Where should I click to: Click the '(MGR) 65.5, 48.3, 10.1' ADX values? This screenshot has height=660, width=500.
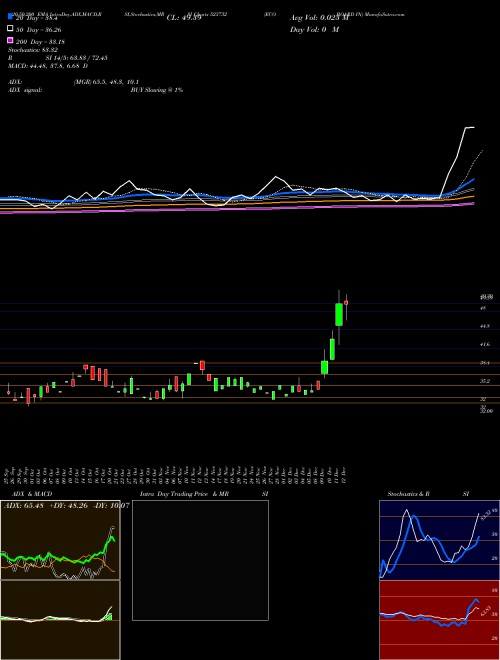(x=106, y=82)
